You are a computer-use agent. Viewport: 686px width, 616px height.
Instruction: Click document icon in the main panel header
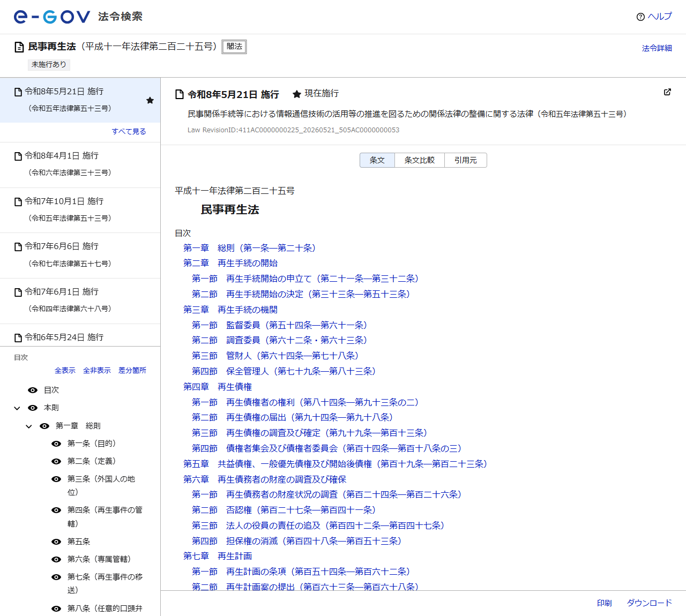(180, 95)
